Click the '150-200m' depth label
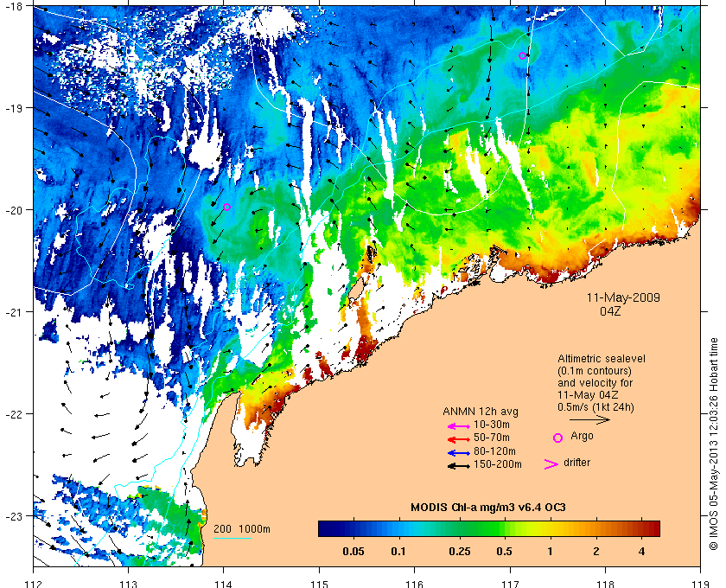Screen dimensions: 726x588 click(x=498, y=464)
